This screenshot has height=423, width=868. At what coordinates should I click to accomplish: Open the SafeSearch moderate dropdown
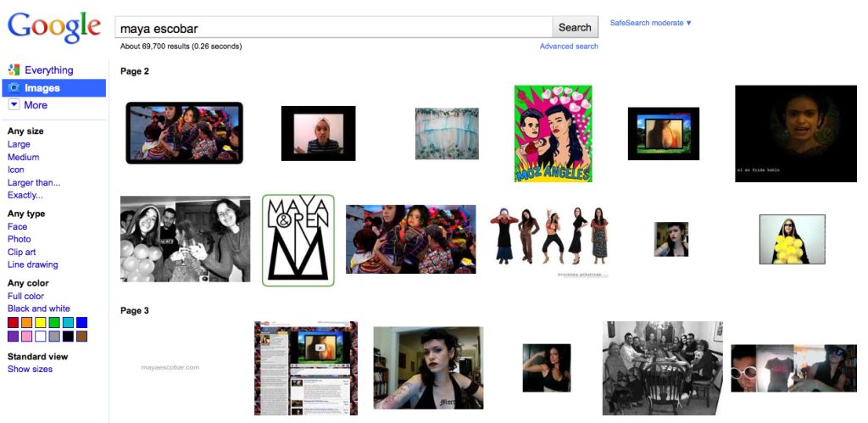click(x=650, y=23)
